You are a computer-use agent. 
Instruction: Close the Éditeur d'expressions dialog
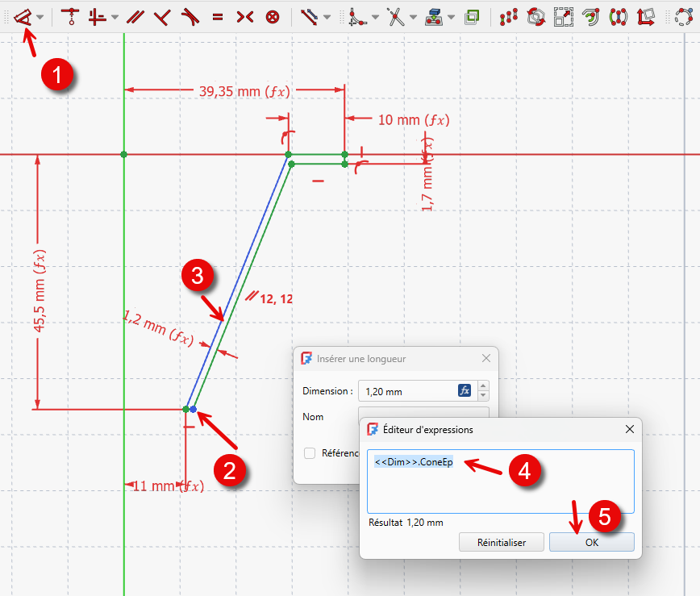click(x=629, y=430)
